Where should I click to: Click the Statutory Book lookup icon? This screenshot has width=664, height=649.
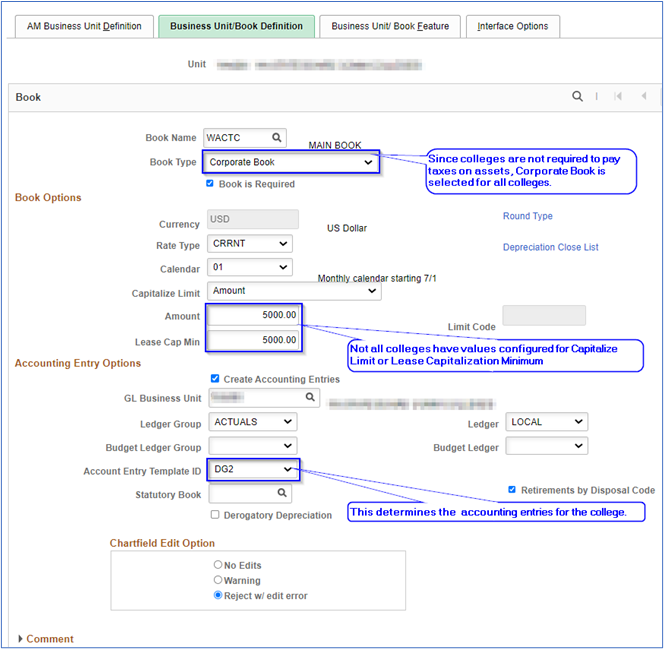point(281,494)
